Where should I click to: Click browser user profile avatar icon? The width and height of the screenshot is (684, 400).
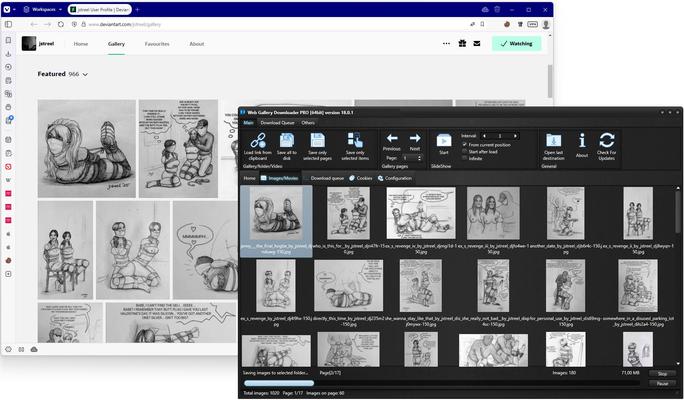click(546, 24)
